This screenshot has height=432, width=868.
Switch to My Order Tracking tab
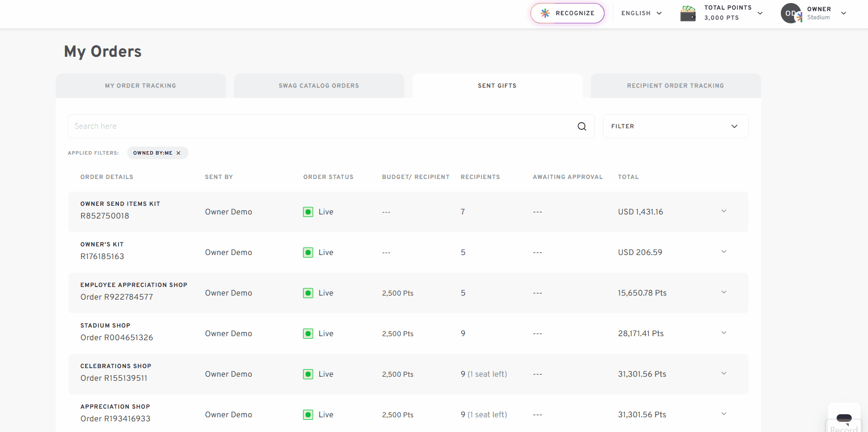(141, 86)
